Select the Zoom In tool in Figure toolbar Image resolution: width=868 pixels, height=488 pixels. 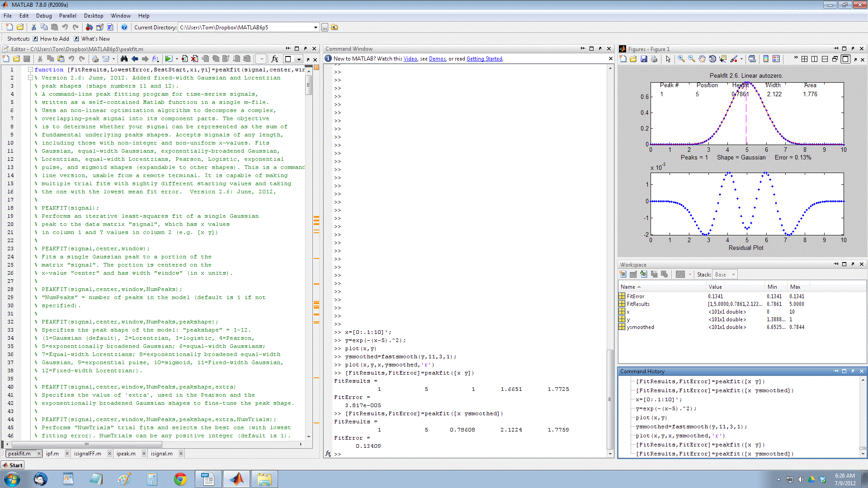point(680,59)
